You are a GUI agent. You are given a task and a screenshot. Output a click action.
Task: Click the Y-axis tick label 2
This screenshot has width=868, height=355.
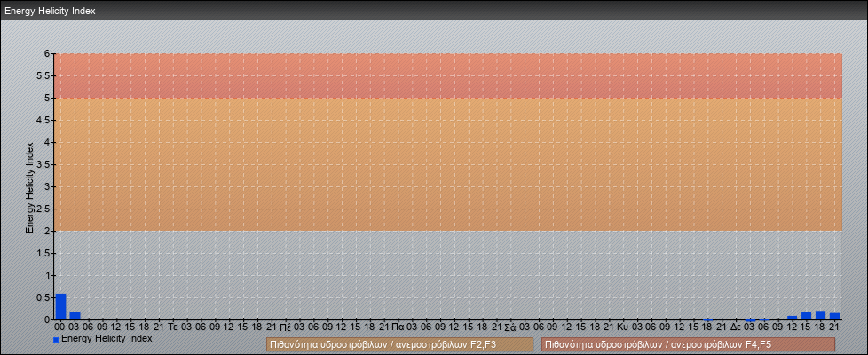[x=47, y=231]
